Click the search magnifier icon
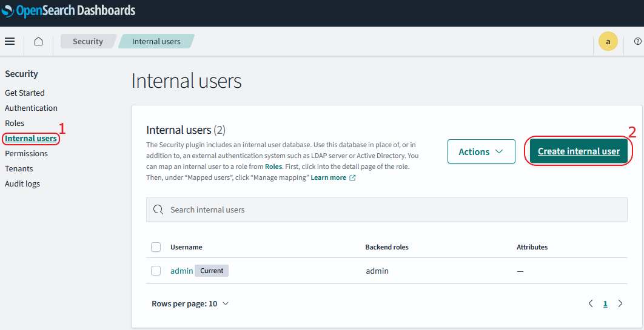This screenshot has height=330, width=644. click(x=158, y=210)
